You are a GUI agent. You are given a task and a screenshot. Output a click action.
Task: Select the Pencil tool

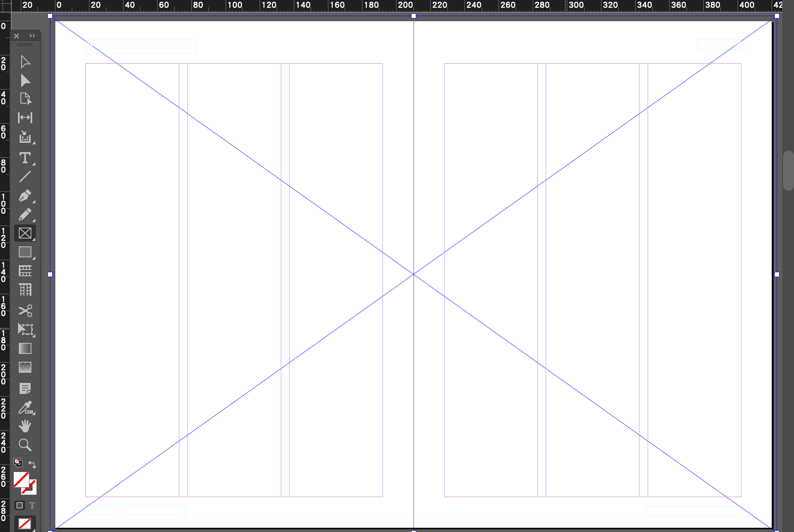point(25,214)
